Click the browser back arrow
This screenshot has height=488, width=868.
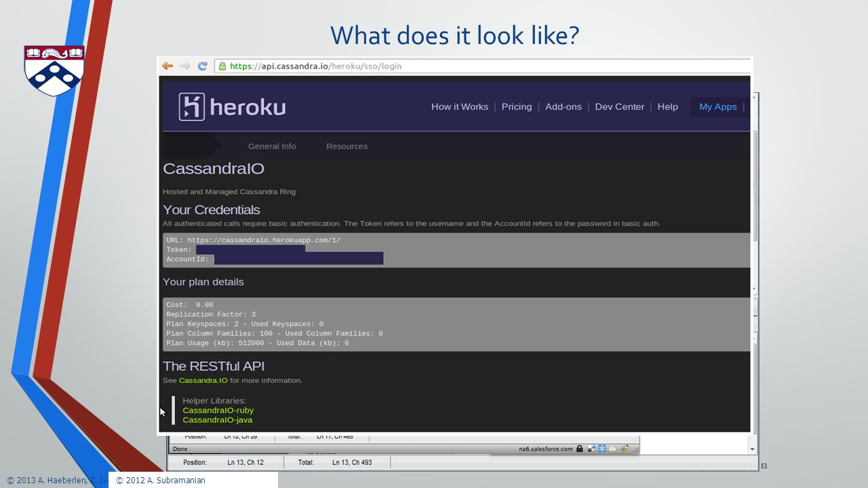point(167,66)
